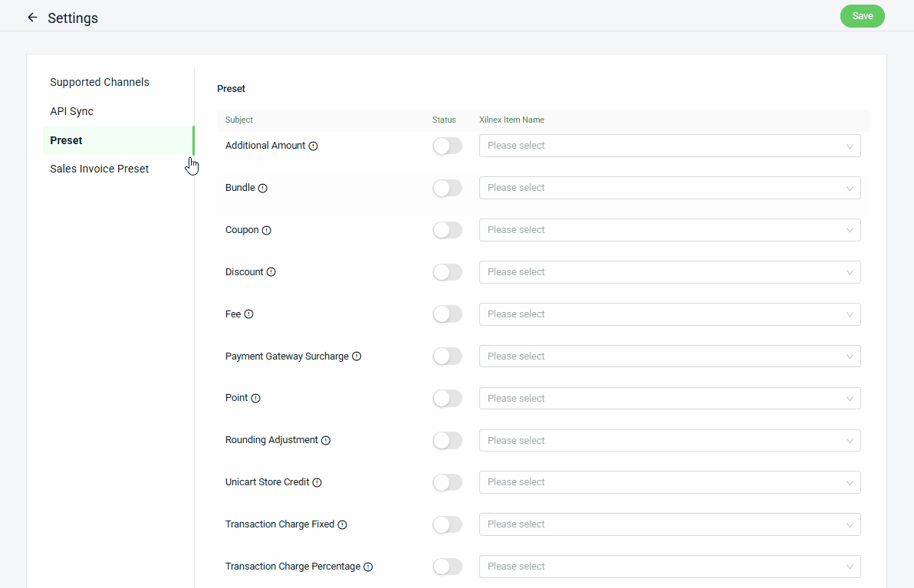The height and width of the screenshot is (588, 914).
Task: Switch on the Discount status toggle
Action: pos(447,272)
